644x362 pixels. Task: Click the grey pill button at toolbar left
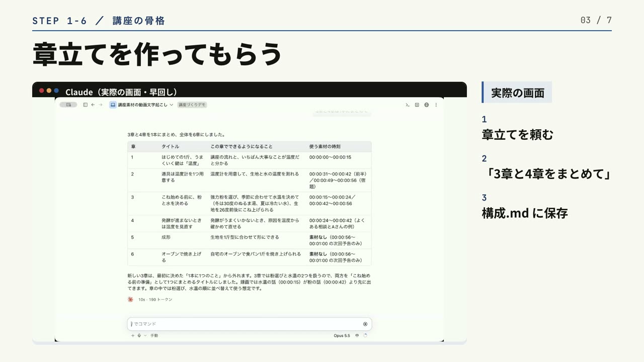click(68, 105)
